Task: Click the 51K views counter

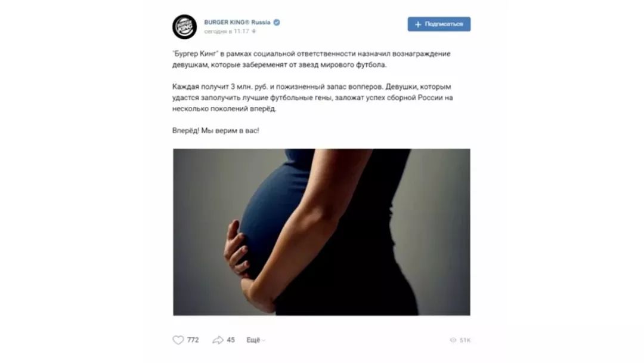Action: [465, 340]
